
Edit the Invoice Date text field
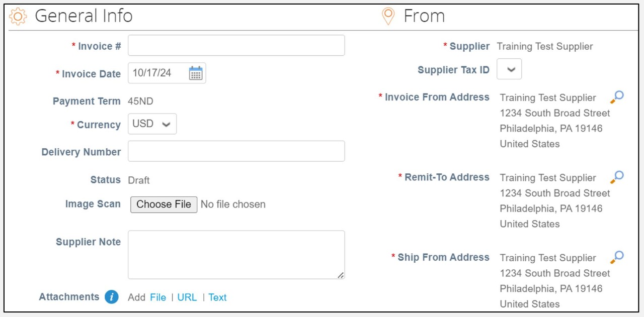(156, 73)
